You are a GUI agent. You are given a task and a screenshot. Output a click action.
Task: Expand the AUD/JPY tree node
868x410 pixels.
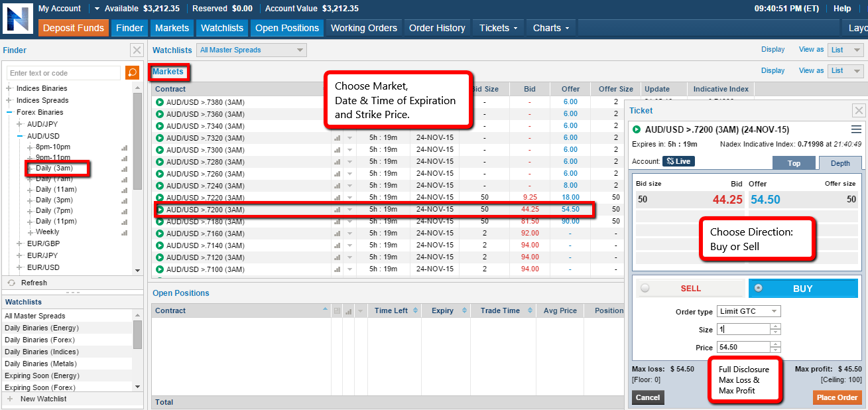click(20, 124)
